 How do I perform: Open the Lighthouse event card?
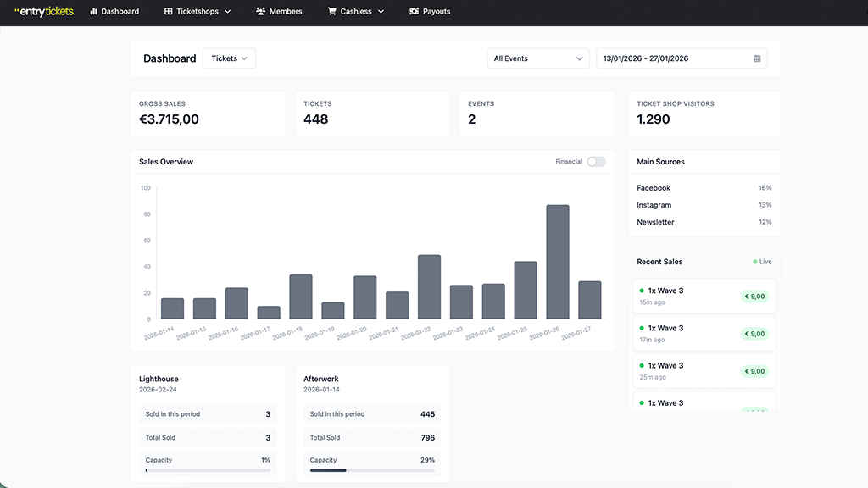pos(159,380)
